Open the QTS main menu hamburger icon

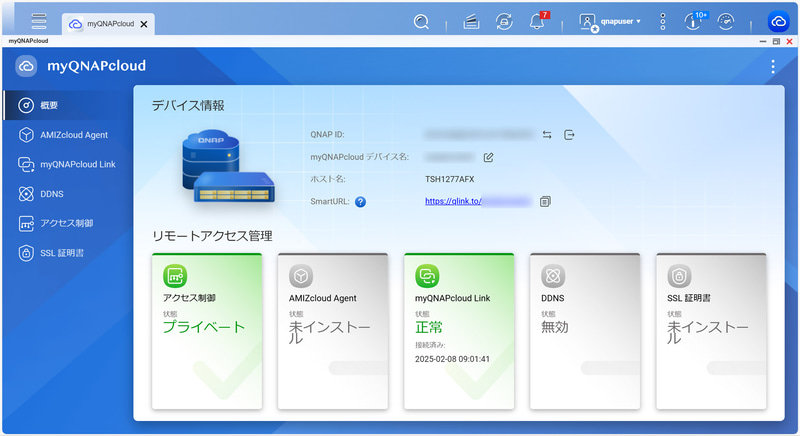(x=39, y=21)
